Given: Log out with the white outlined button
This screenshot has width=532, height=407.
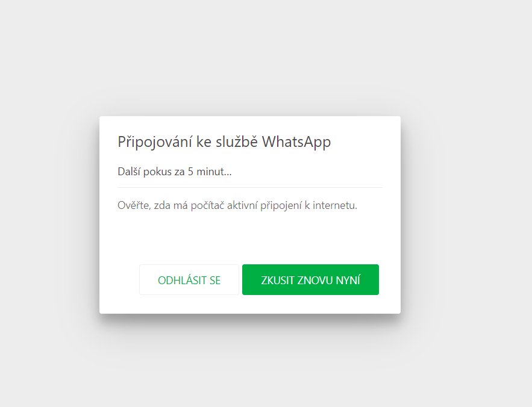Looking at the screenshot, I should 189,280.
